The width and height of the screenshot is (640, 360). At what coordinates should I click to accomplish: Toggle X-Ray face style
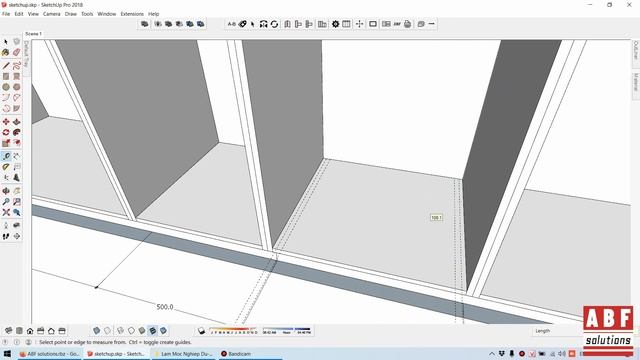pyautogui.click(x=96, y=331)
